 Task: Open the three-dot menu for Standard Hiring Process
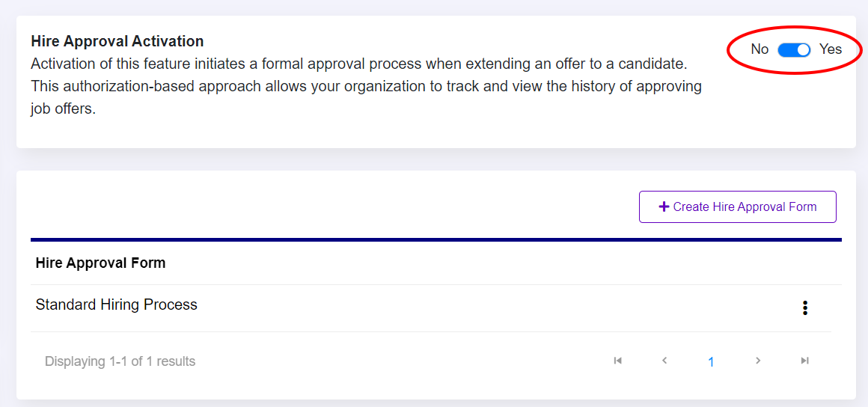pos(805,308)
